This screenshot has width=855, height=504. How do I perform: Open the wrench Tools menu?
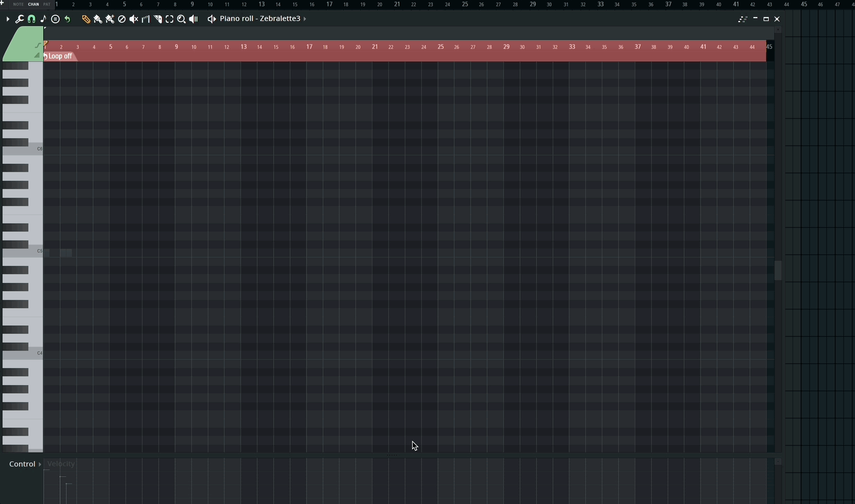(19, 19)
